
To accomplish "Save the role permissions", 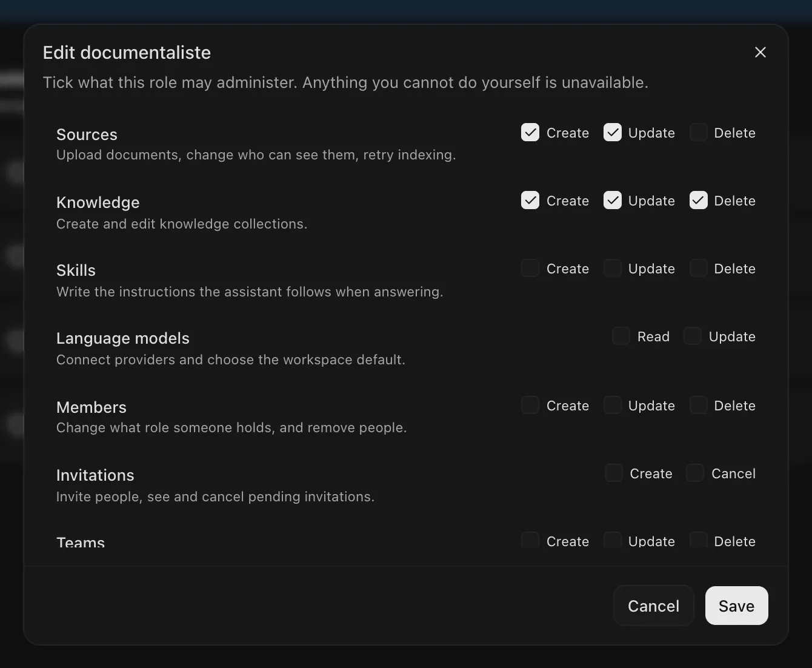I will [x=737, y=606].
